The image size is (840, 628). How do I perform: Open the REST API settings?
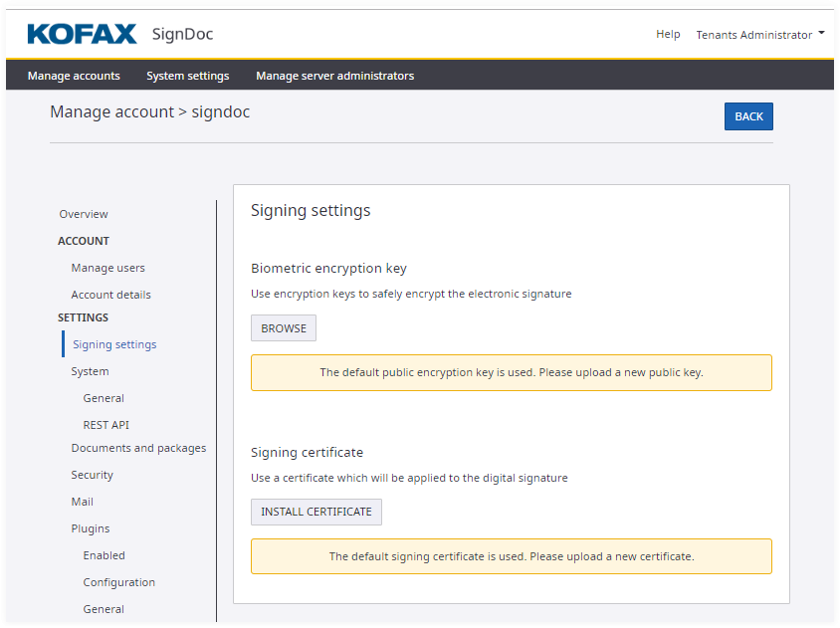[x=105, y=425]
